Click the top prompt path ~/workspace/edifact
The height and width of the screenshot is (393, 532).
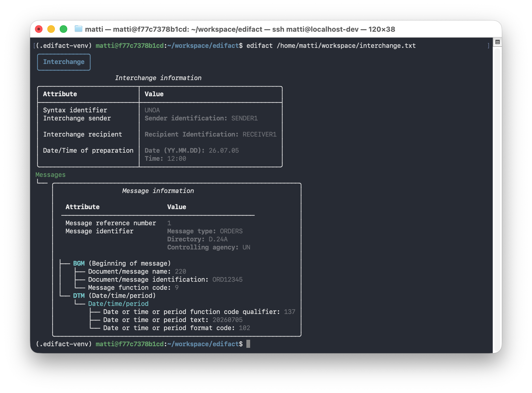click(203, 46)
